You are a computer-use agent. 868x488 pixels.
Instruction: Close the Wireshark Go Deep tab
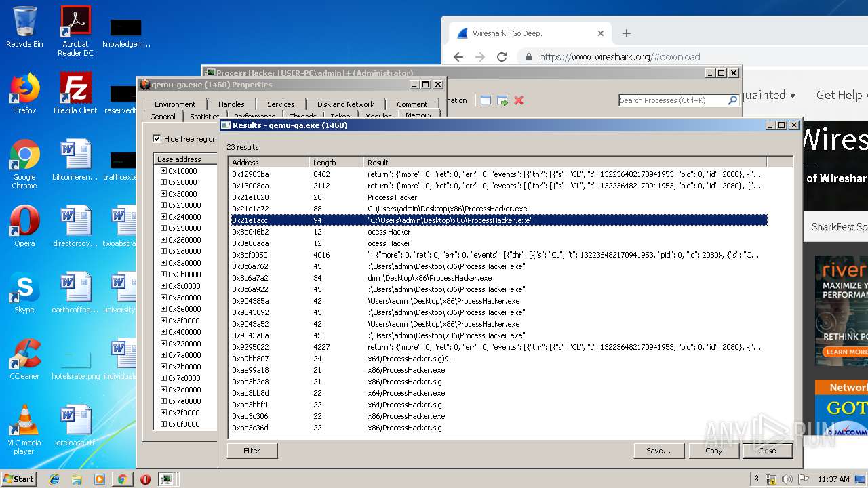[x=600, y=33]
